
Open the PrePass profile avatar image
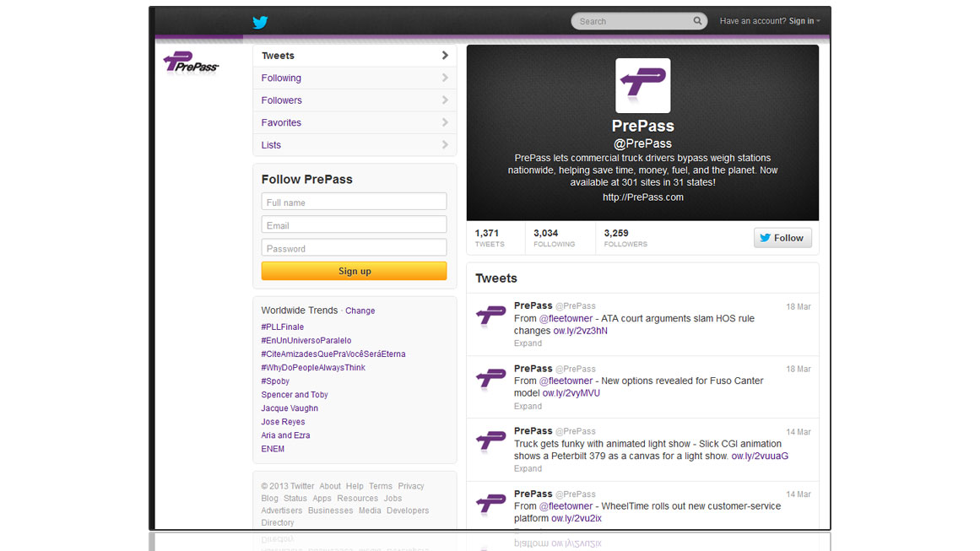coord(642,85)
